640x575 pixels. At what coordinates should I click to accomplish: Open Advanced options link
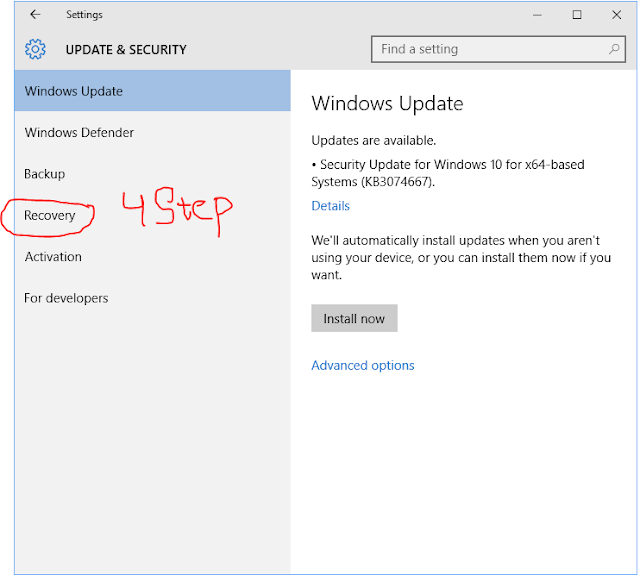tap(362, 365)
